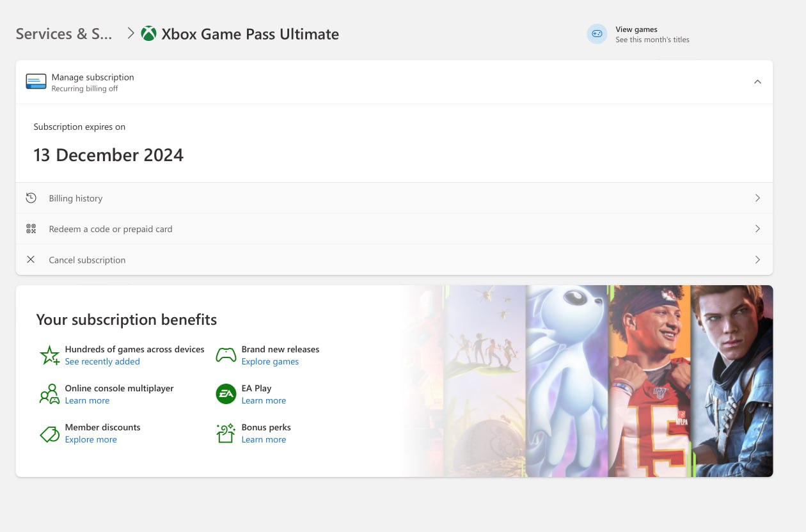Expand Redeem a code row chevron

[757, 229]
